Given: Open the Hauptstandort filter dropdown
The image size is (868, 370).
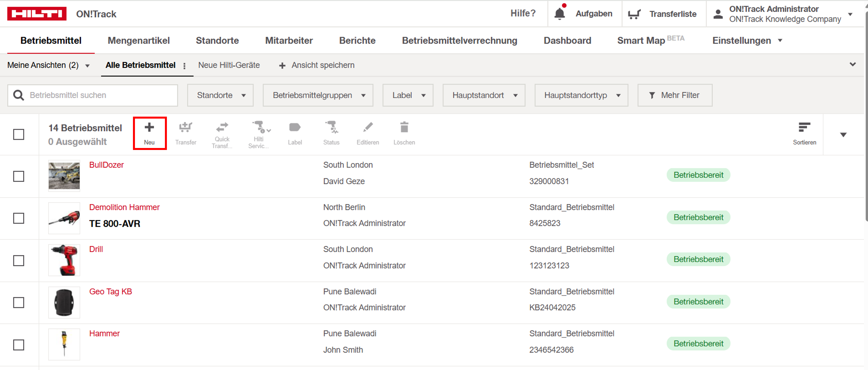Looking at the screenshot, I should (x=484, y=95).
